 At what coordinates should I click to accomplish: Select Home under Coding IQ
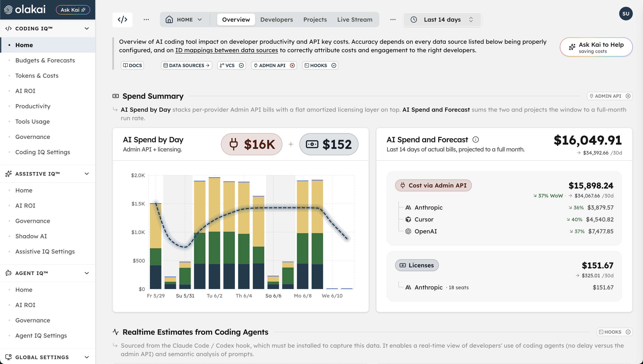[x=48, y=45]
